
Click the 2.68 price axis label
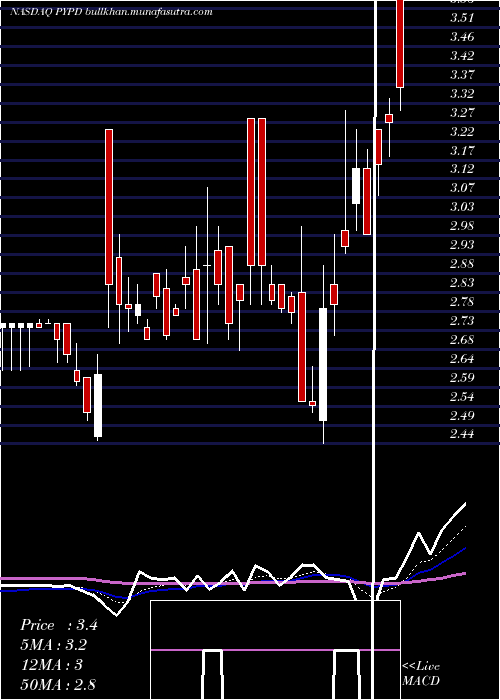[461, 340]
